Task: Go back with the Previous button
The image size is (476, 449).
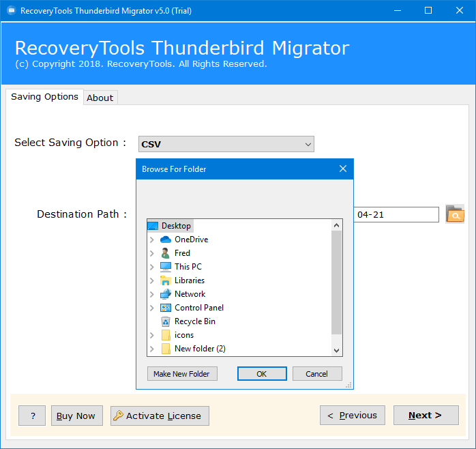Action: click(x=352, y=416)
